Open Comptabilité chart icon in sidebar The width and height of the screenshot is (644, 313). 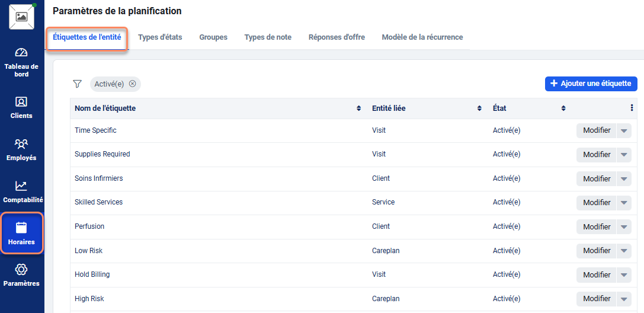[21, 186]
